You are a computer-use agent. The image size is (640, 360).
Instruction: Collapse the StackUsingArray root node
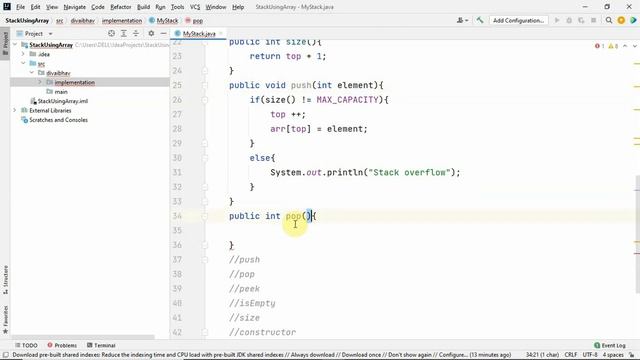[15, 44]
